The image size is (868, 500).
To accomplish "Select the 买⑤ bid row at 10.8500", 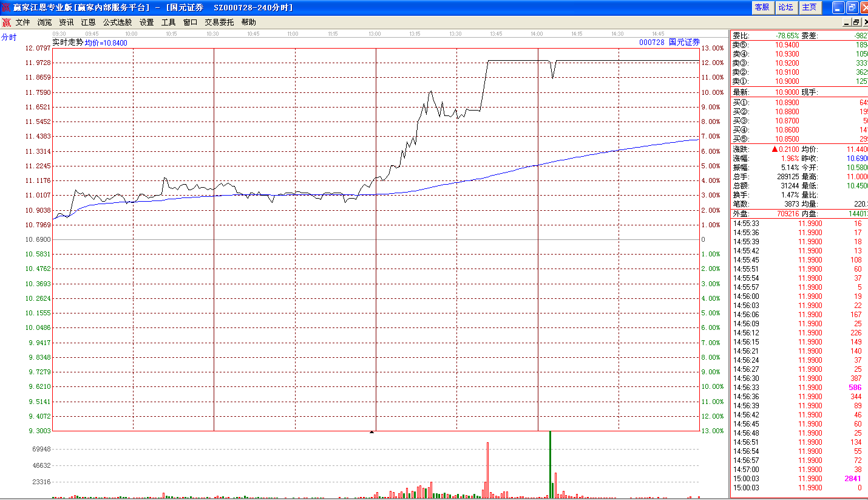I will (799, 139).
